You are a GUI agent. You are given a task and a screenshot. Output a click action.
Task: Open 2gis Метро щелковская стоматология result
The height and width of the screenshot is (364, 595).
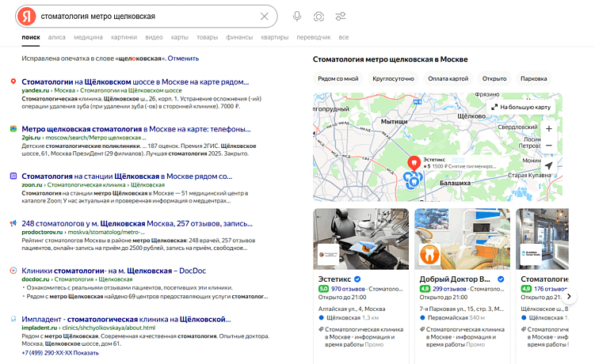coord(136,129)
